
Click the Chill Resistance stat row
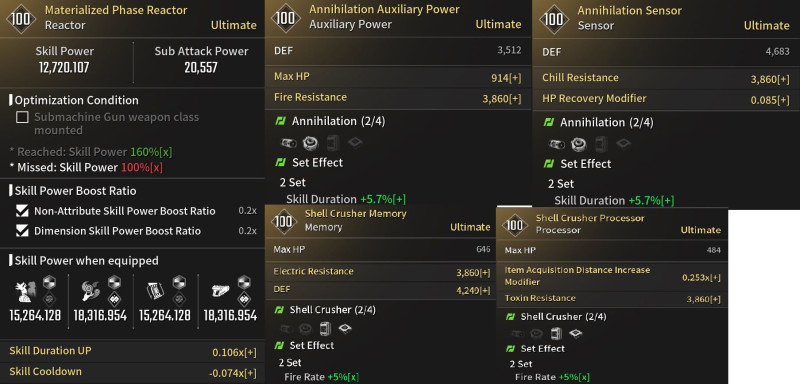click(666, 79)
